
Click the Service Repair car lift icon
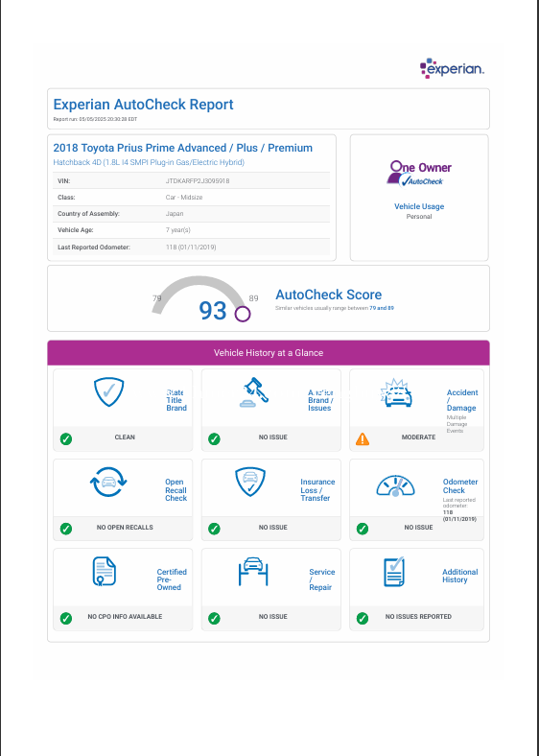pos(253,572)
